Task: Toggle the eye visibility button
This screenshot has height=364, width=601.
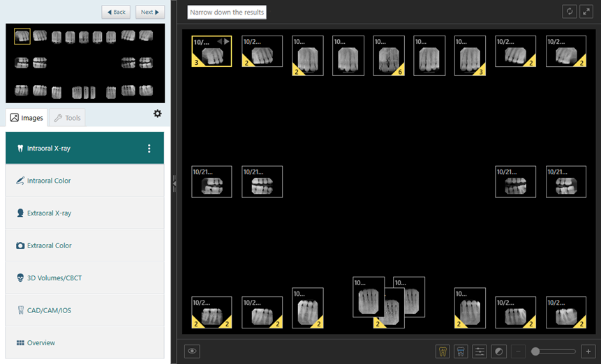Action: tap(192, 351)
